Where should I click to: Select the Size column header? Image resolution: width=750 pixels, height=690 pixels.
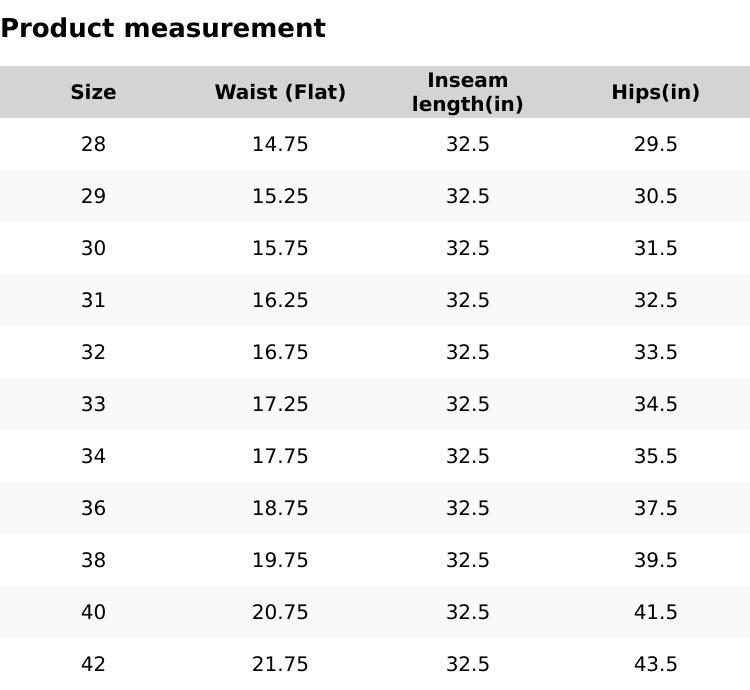coord(93,92)
